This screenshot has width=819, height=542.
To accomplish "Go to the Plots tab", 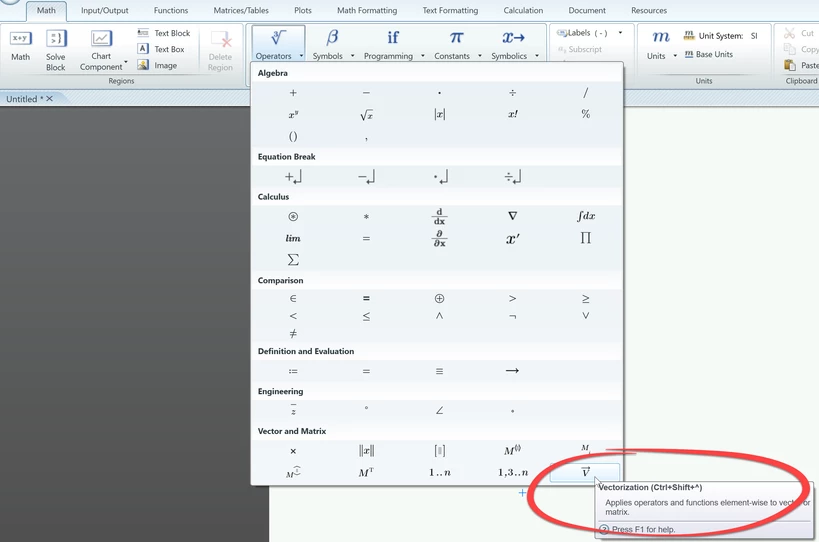I will click(302, 10).
